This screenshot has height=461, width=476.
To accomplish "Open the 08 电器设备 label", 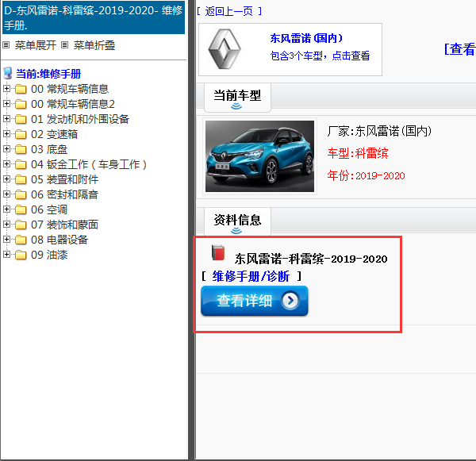I will [x=59, y=240].
